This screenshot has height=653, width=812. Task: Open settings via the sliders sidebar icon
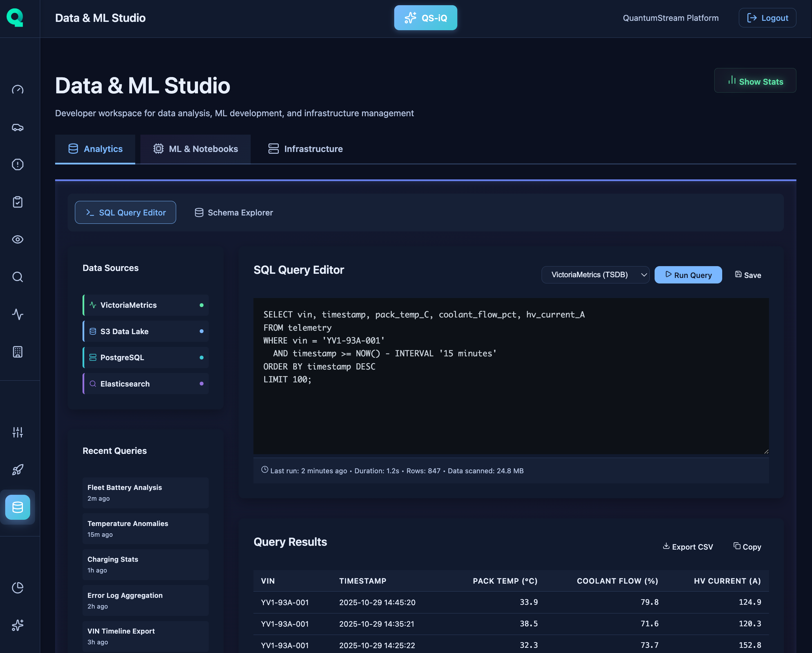[x=17, y=432]
